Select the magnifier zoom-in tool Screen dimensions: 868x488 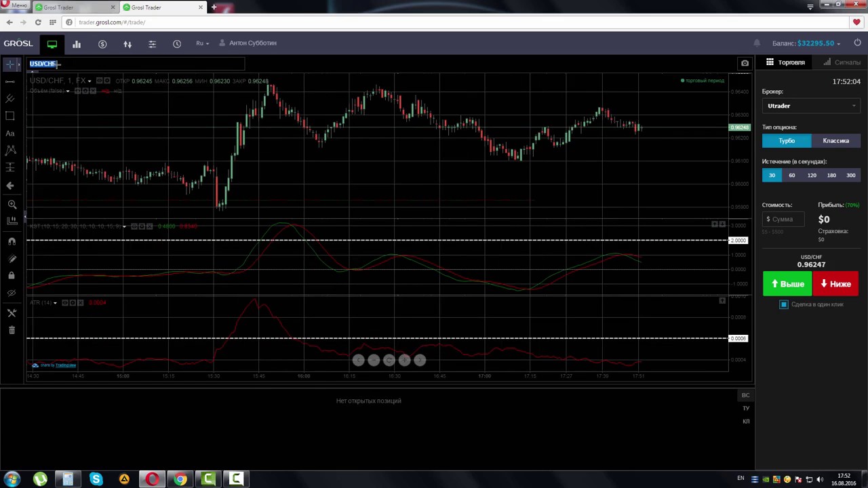coord(12,204)
